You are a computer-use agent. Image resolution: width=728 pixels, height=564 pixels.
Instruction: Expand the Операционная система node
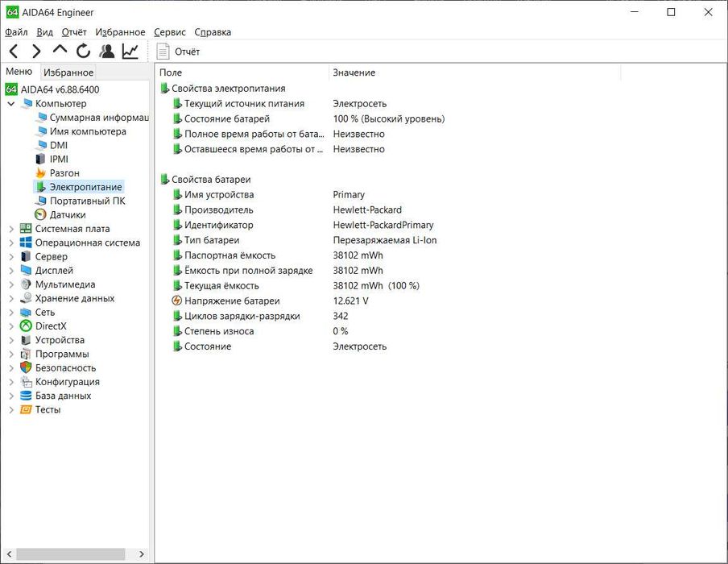11,243
